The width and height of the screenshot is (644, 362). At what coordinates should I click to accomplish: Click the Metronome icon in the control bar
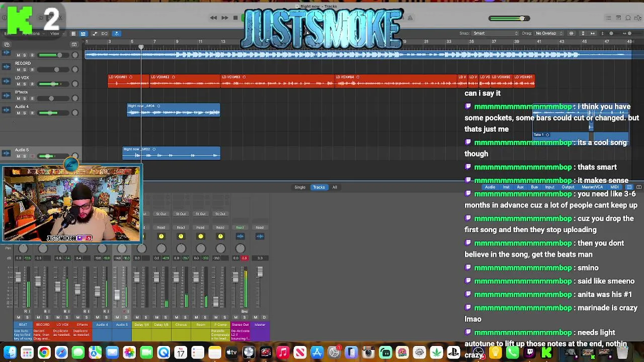point(410,18)
